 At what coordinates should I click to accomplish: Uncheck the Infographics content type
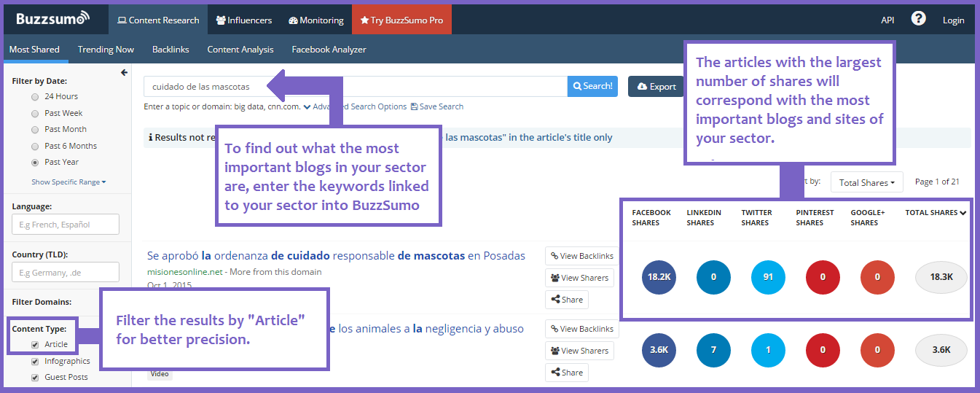coord(35,361)
